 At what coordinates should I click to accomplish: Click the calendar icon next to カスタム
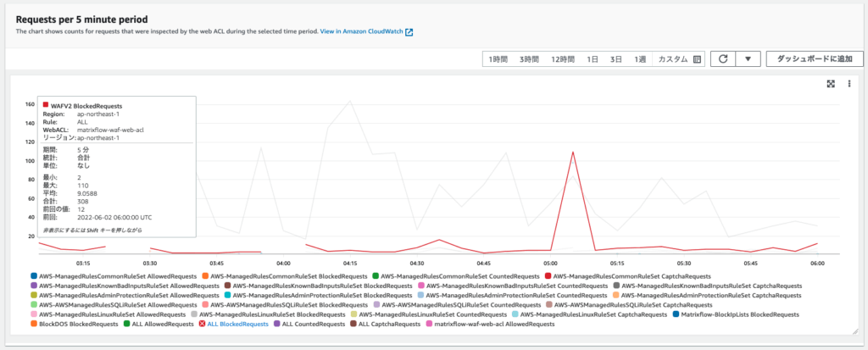pos(698,59)
